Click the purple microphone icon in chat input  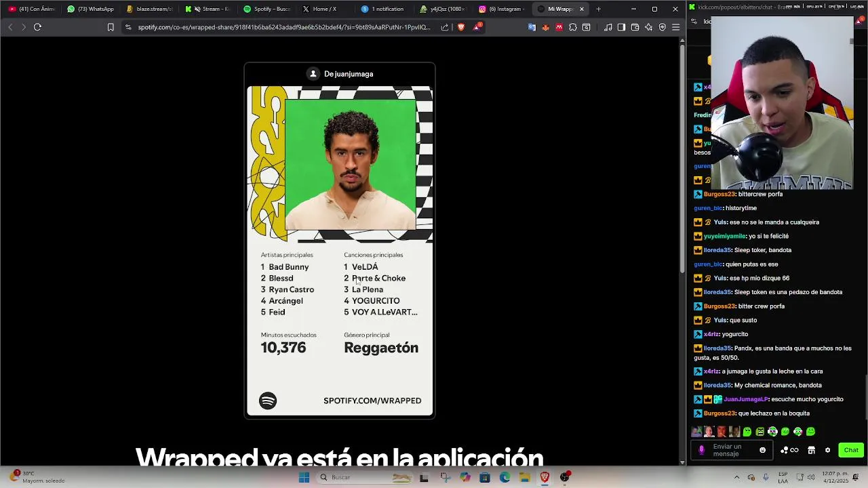click(701, 450)
